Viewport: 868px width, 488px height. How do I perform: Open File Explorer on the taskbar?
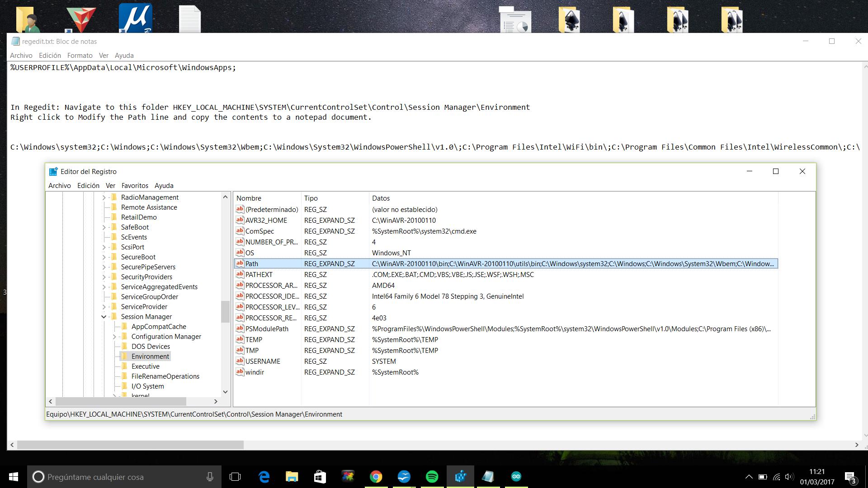[292, 477]
